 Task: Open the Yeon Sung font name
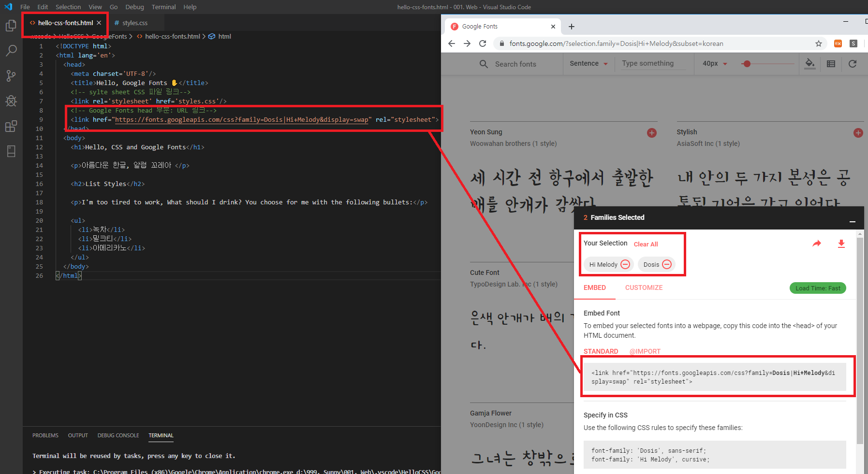point(486,132)
